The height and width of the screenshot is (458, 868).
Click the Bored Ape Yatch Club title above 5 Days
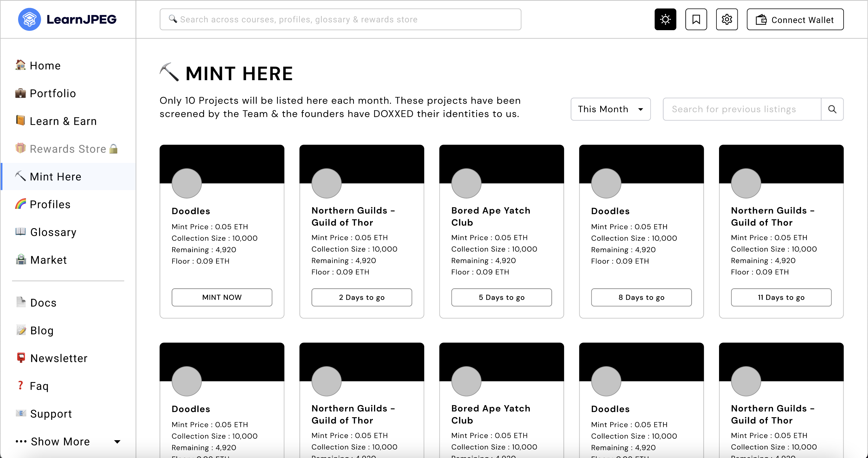(x=491, y=216)
